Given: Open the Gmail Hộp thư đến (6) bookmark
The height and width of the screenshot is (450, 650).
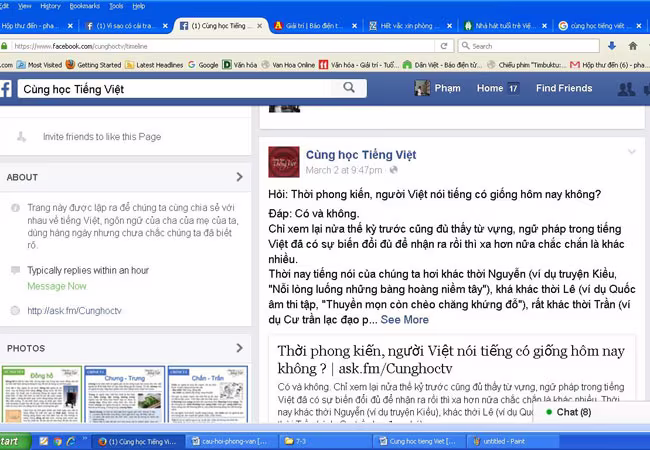Looking at the screenshot, I should point(608,65).
